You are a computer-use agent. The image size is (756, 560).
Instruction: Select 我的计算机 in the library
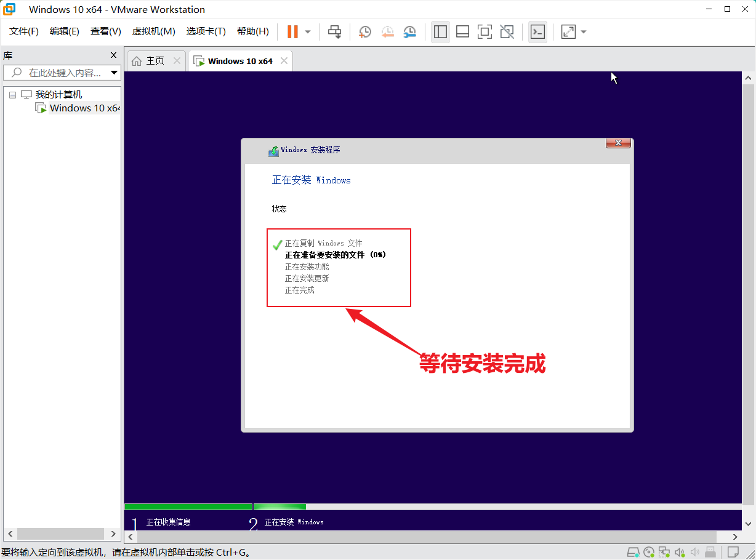click(x=58, y=95)
